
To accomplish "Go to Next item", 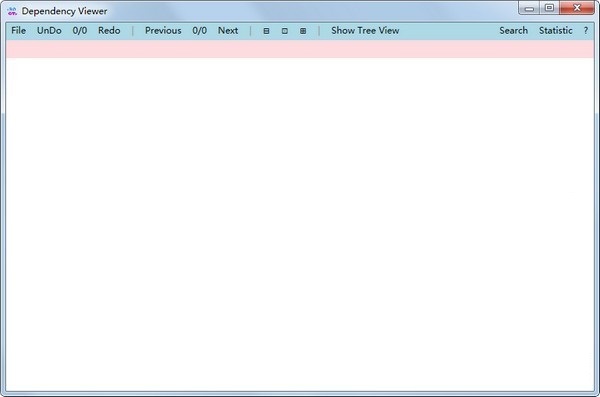I will [x=228, y=31].
